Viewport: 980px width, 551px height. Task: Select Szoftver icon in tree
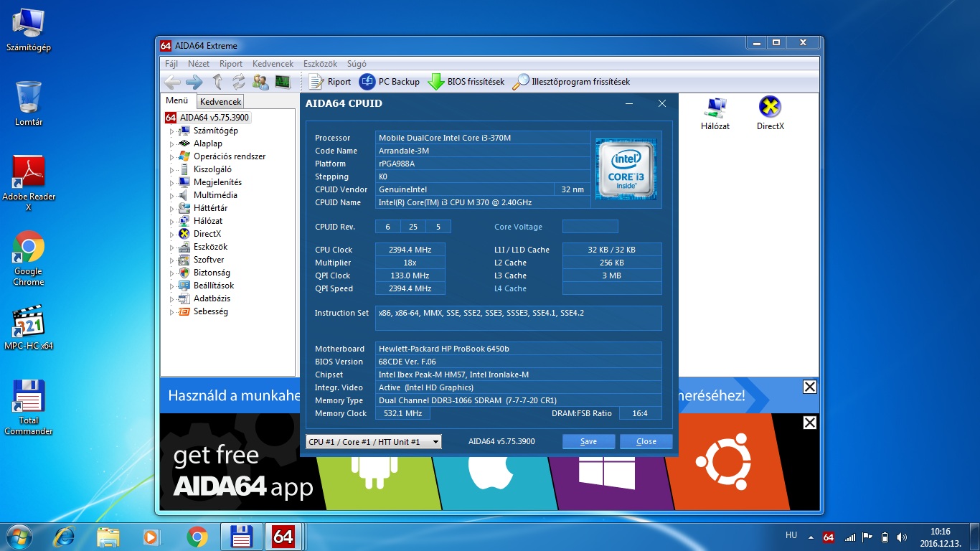pos(184,260)
